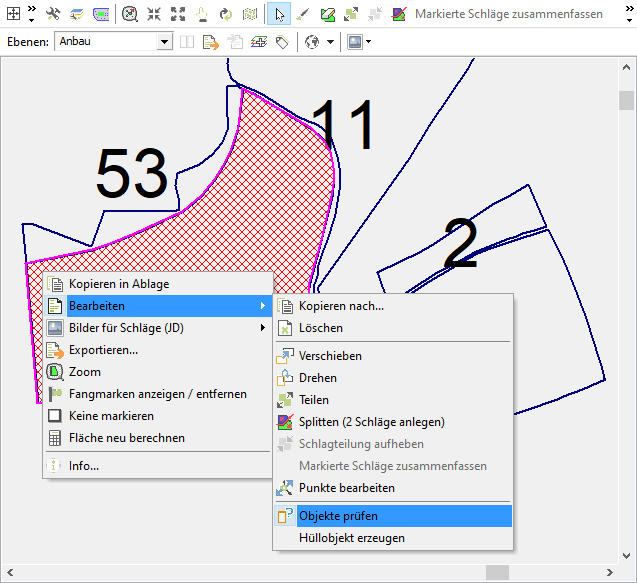
Task: Click the wrench and screwdriver settings icon
Action: click(53, 14)
